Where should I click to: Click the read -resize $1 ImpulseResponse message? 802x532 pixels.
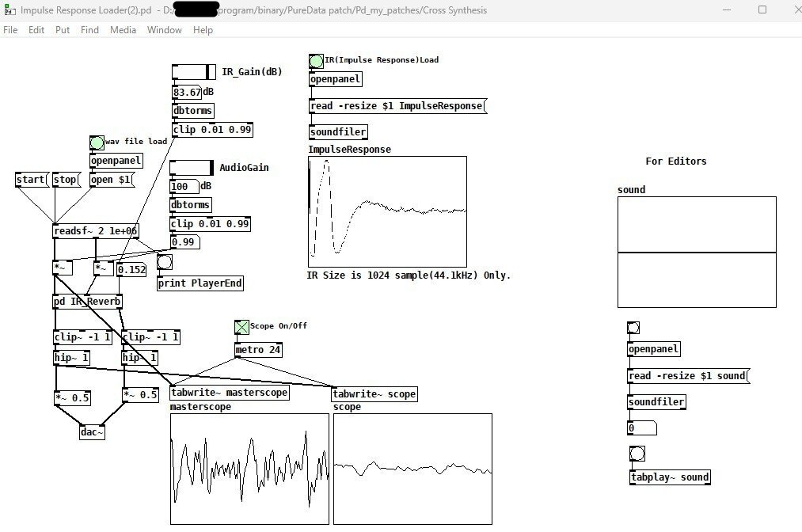[x=396, y=105]
